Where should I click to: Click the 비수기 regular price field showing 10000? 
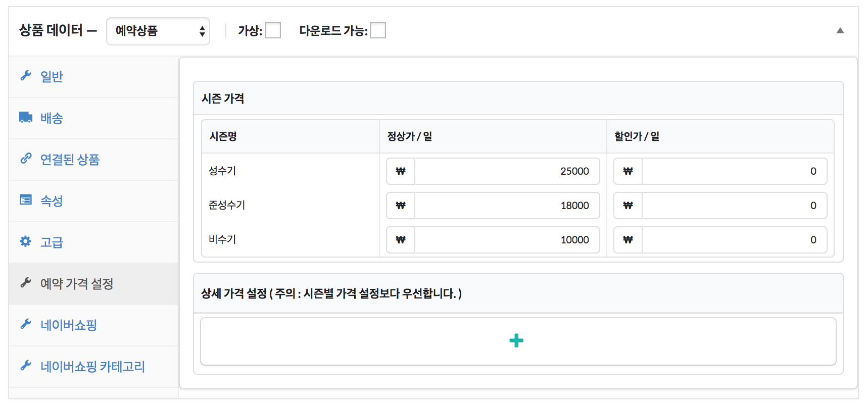[507, 240]
